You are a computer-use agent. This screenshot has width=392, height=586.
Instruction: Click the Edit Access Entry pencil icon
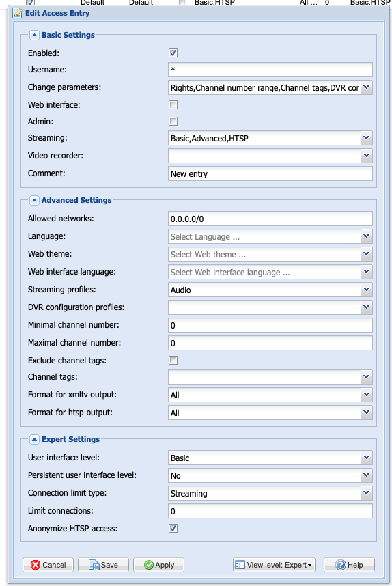17,13
